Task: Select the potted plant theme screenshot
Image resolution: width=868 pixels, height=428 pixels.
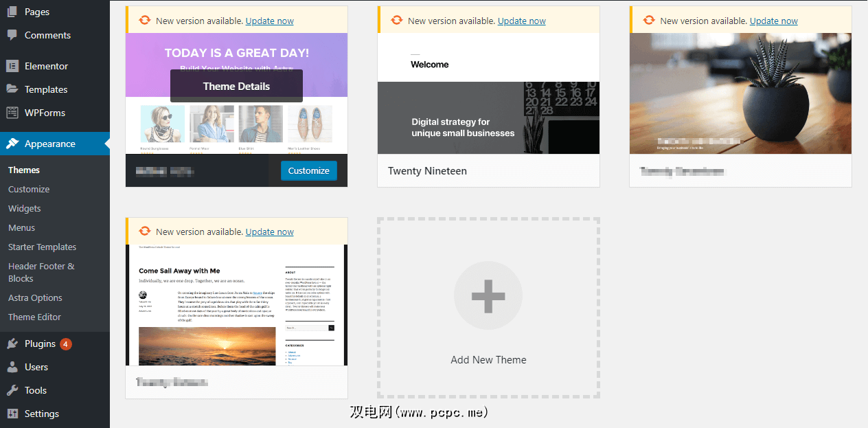Action: (x=740, y=93)
